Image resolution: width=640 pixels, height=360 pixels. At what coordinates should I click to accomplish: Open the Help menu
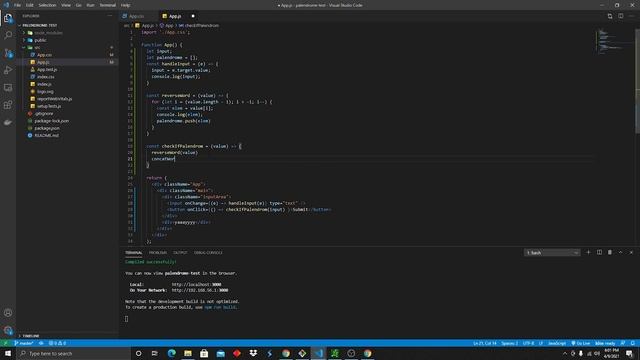coord(126,5)
